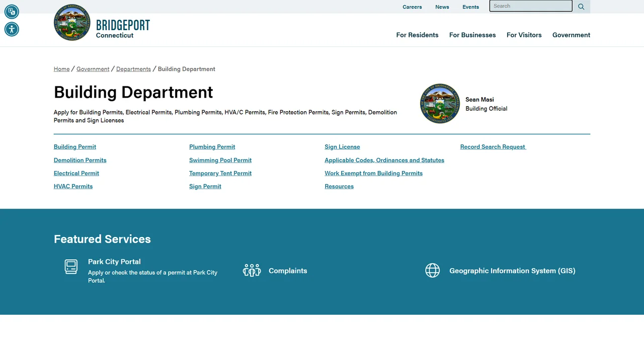Click into the Search input field
This screenshot has height=362, width=644.
pos(531,6)
